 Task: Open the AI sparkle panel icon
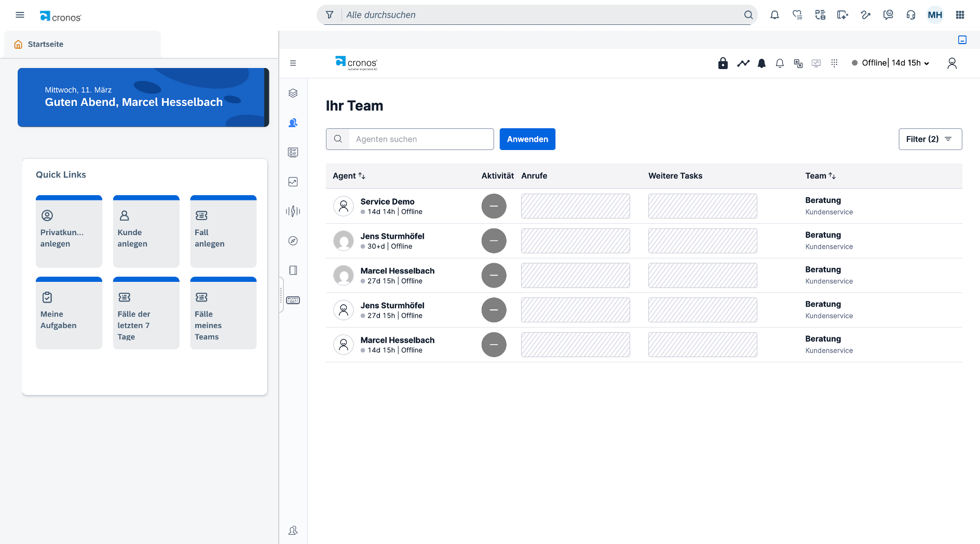842,15
